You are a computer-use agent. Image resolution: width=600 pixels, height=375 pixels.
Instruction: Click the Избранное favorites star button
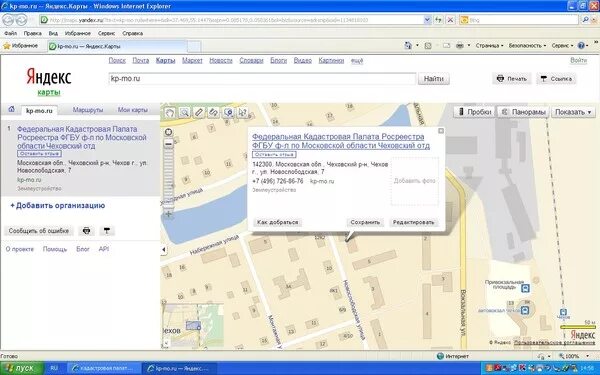[x=21, y=46]
